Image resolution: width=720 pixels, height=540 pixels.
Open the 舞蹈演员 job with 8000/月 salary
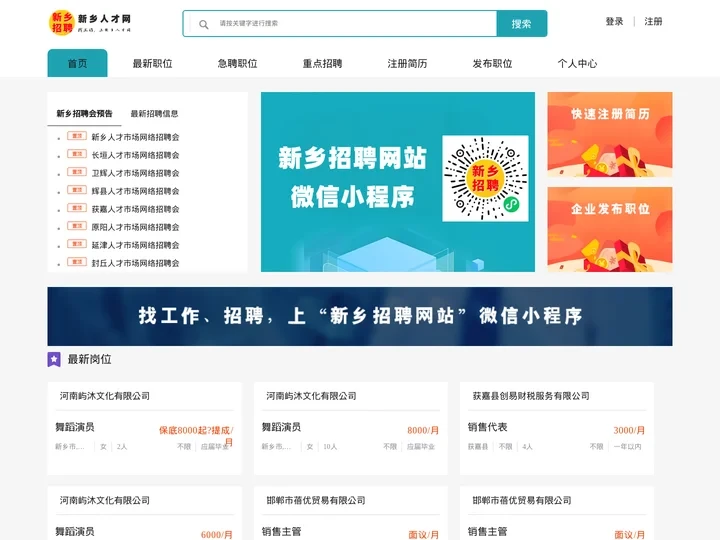281,427
